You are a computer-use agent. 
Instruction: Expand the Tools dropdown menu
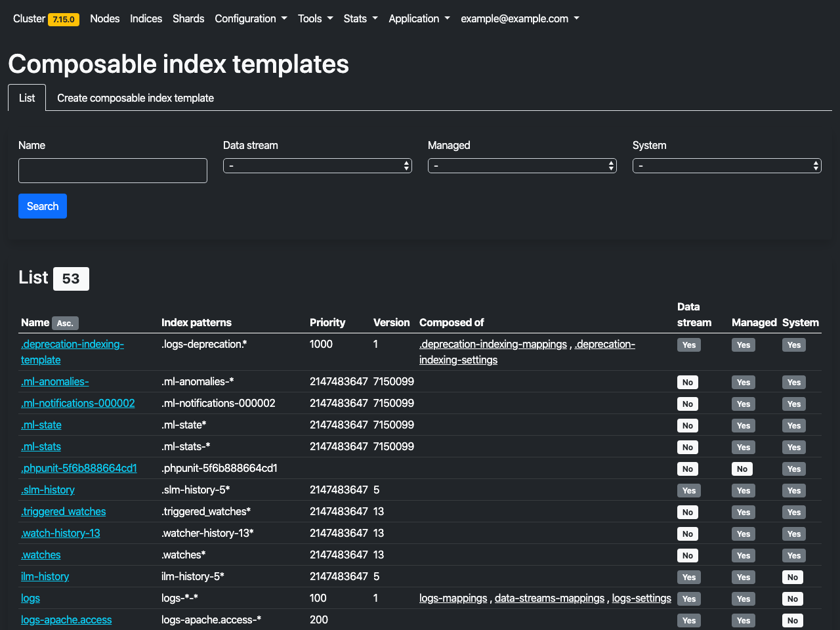[315, 18]
